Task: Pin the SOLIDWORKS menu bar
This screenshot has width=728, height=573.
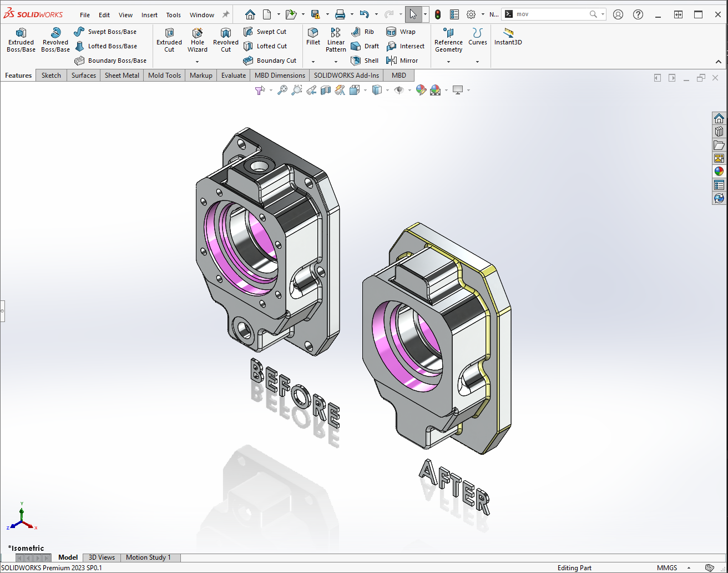Action: pos(226,14)
